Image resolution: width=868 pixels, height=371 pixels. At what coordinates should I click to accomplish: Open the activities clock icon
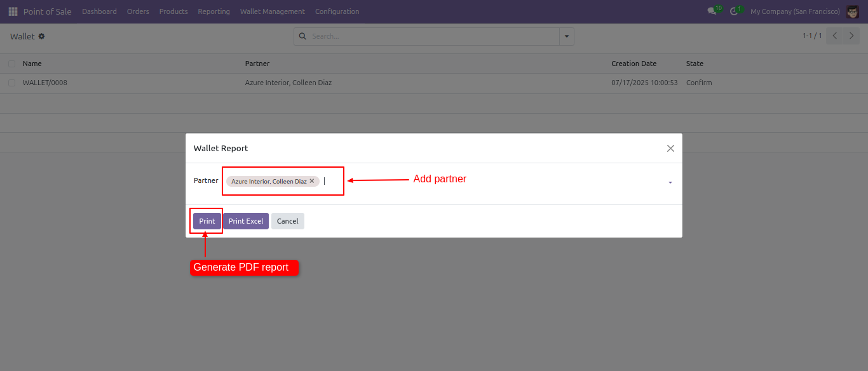734,11
